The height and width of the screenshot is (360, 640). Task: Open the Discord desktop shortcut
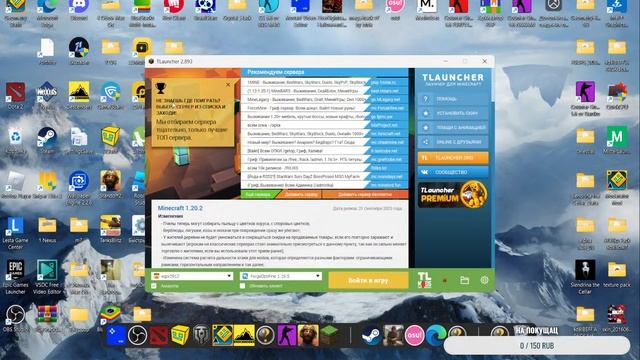79,10
